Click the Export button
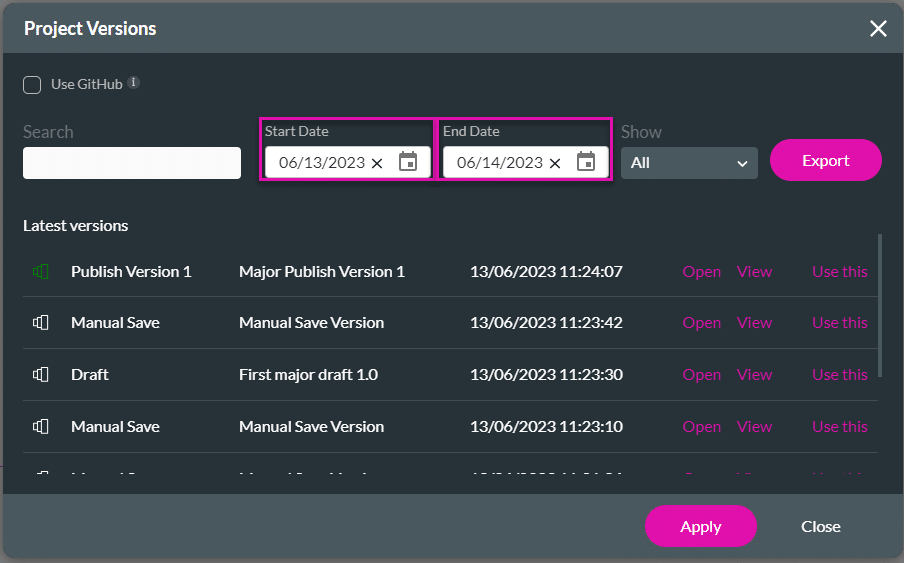This screenshot has width=904, height=563. point(825,160)
